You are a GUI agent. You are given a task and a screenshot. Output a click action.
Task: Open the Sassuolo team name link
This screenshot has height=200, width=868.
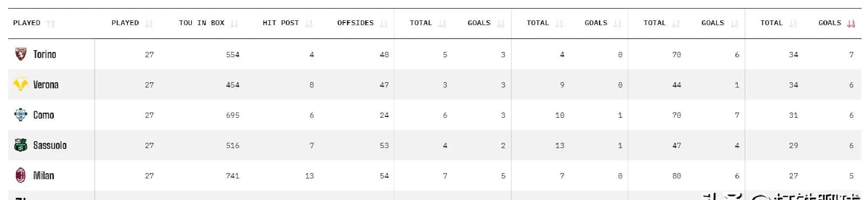point(50,145)
